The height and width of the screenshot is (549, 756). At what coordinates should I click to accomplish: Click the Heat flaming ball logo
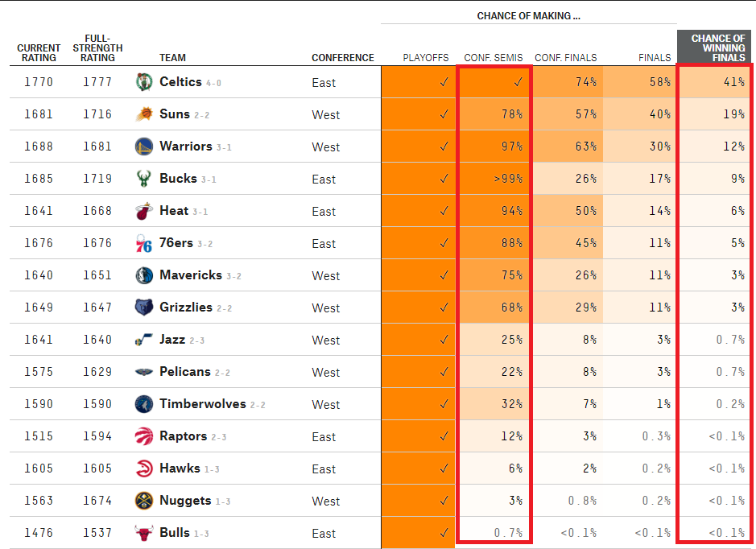pyautogui.click(x=143, y=211)
